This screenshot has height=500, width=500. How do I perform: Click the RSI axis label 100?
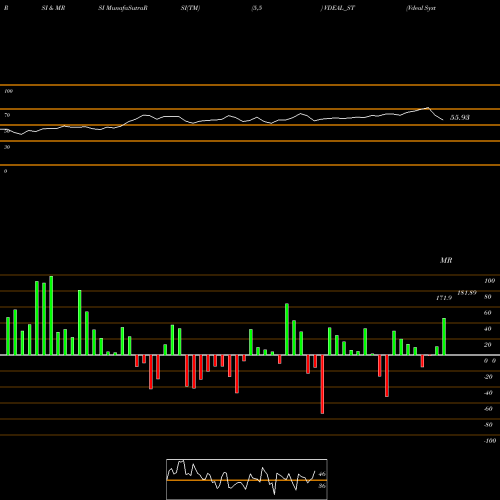8,91
